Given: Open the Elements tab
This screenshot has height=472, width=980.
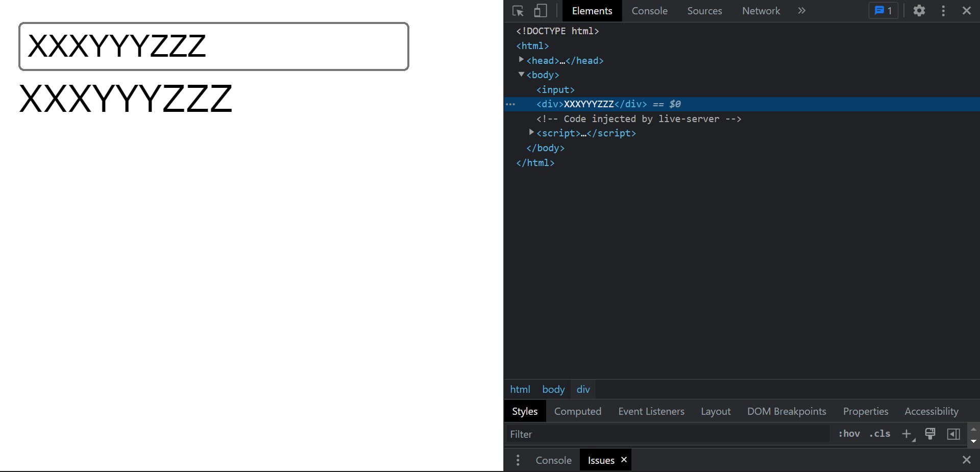Looking at the screenshot, I should coord(592,11).
